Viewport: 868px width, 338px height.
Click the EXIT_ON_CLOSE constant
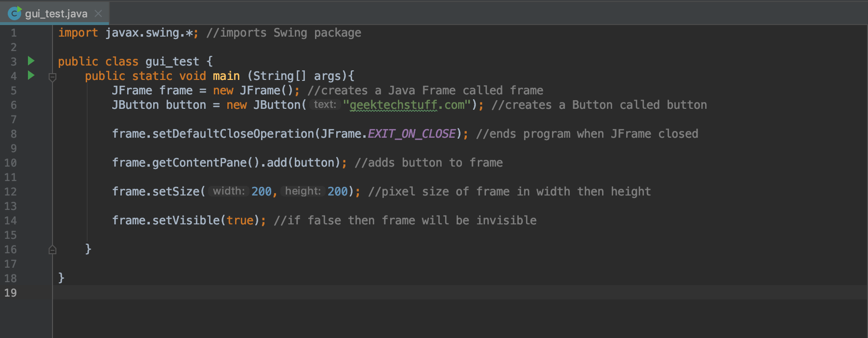point(412,133)
